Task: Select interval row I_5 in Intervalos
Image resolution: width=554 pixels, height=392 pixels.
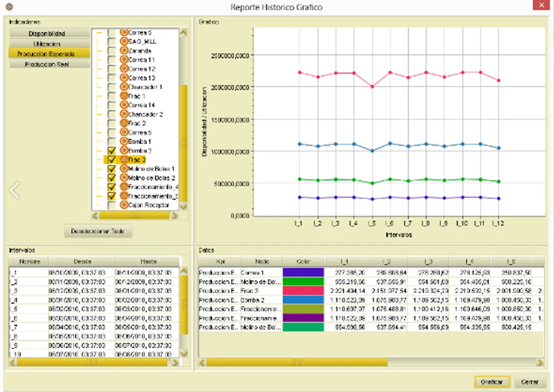Action: 95,309
